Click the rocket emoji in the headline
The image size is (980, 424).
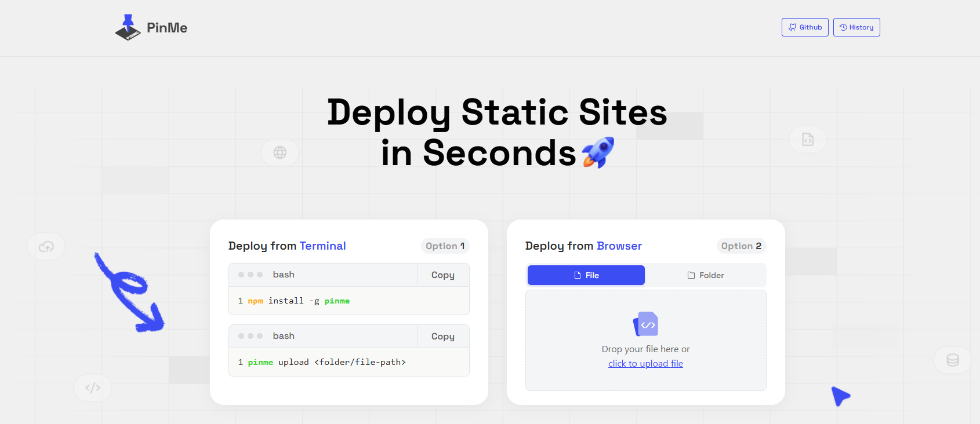[x=598, y=152]
